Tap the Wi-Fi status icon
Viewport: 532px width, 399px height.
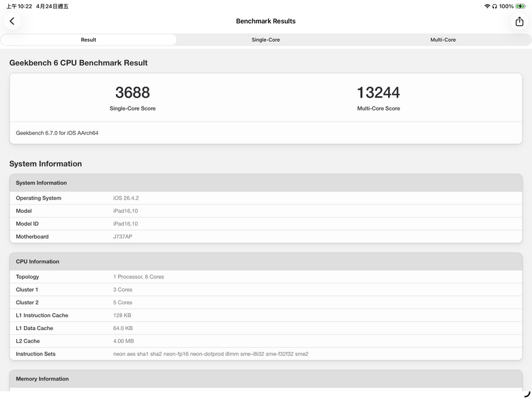[487, 6]
